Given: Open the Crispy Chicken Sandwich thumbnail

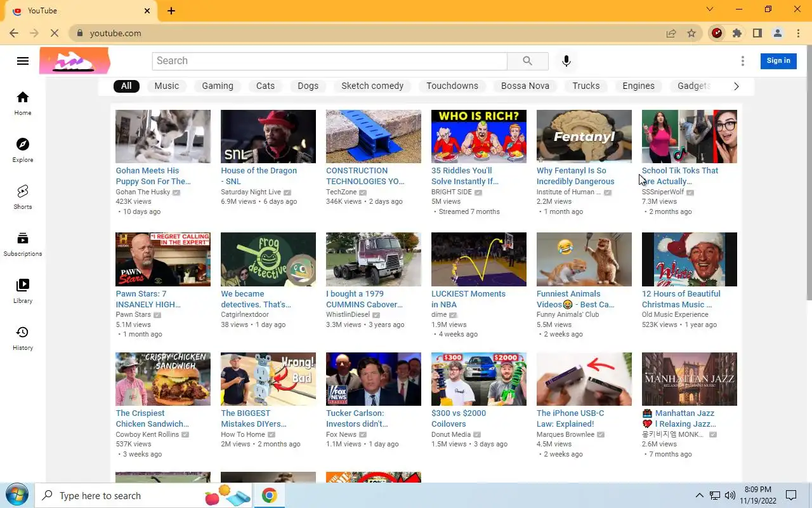Looking at the screenshot, I should click(163, 379).
